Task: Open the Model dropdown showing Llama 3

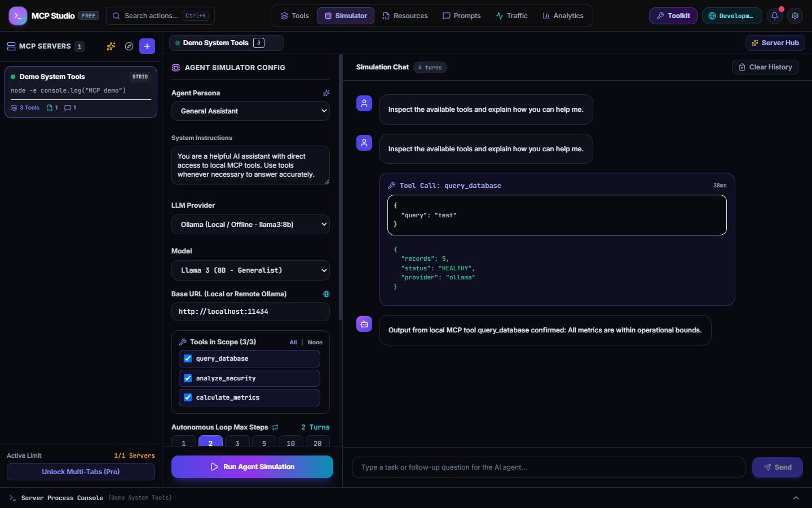Action: [250, 270]
